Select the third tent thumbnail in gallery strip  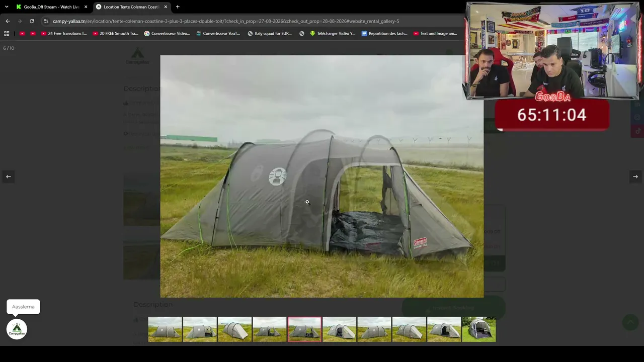click(x=235, y=329)
